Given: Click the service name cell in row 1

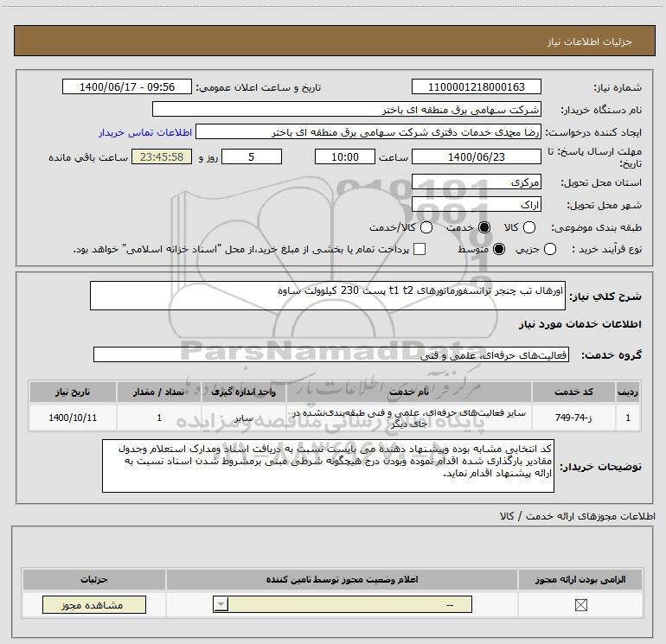Looking at the screenshot, I should pos(409,418).
